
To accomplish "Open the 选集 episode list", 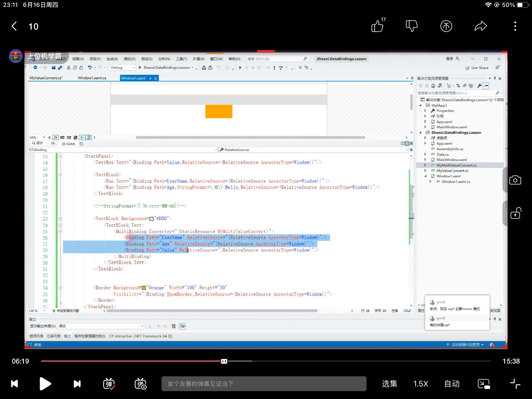I will point(389,384).
